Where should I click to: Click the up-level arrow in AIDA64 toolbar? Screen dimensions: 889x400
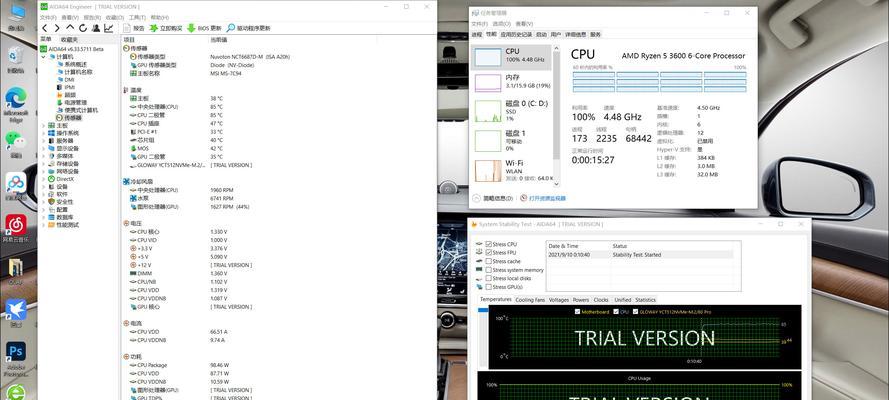[70, 28]
